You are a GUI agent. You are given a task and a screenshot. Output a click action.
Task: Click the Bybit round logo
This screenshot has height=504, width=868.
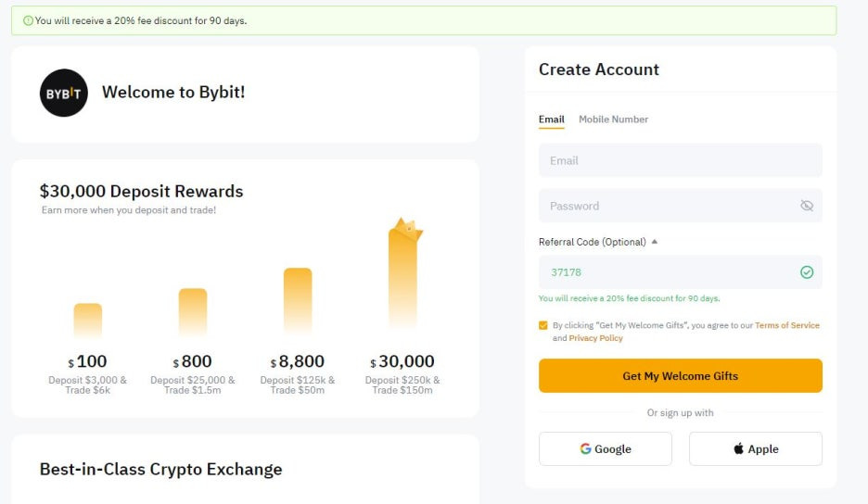[64, 93]
